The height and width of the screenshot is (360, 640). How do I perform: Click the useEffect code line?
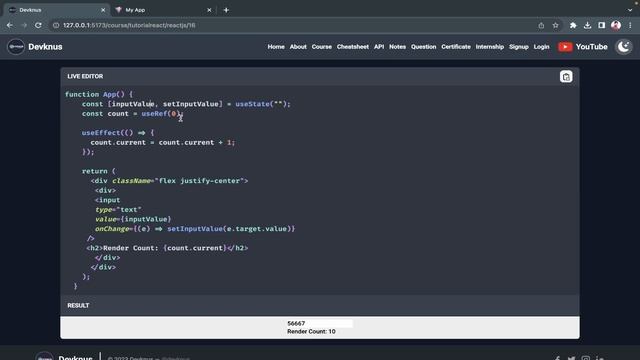click(118, 133)
